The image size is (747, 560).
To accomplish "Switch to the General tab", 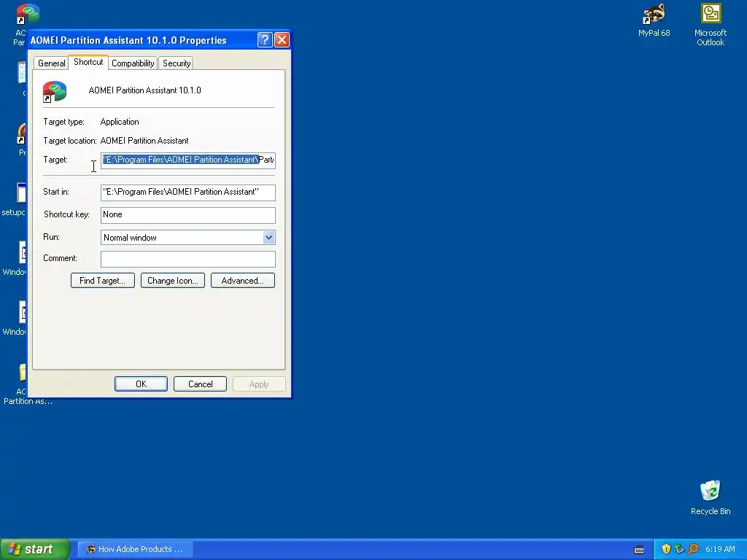I will pyautogui.click(x=52, y=63).
